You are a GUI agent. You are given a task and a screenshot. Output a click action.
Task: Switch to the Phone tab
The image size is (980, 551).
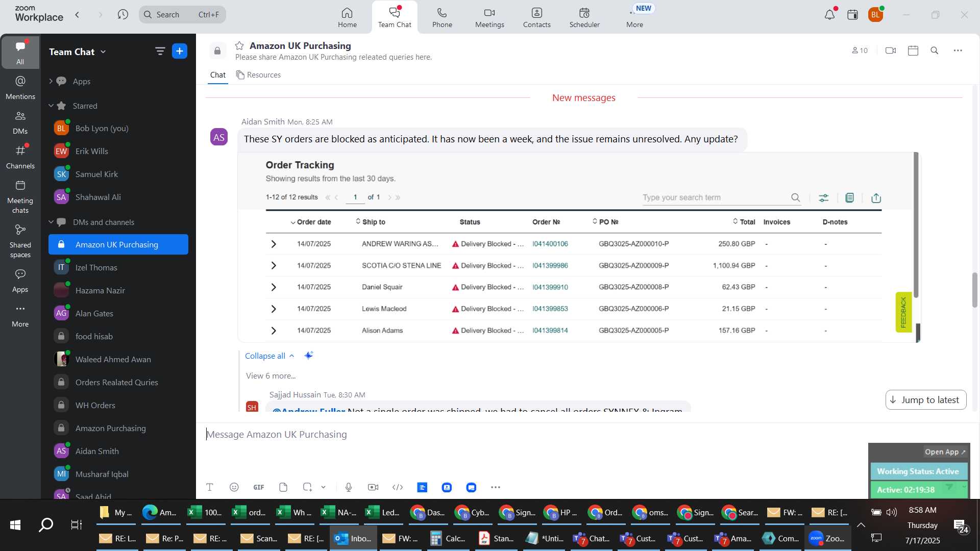(x=442, y=17)
